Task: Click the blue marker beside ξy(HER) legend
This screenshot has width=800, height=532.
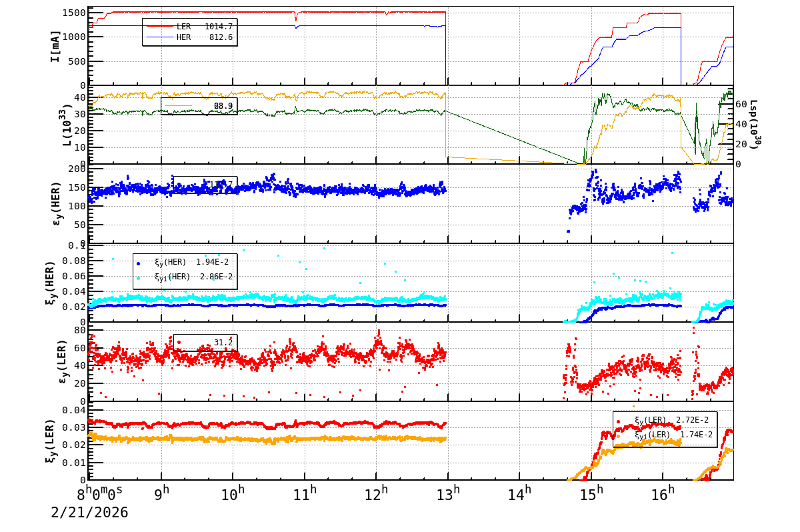Action: [138, 263]
